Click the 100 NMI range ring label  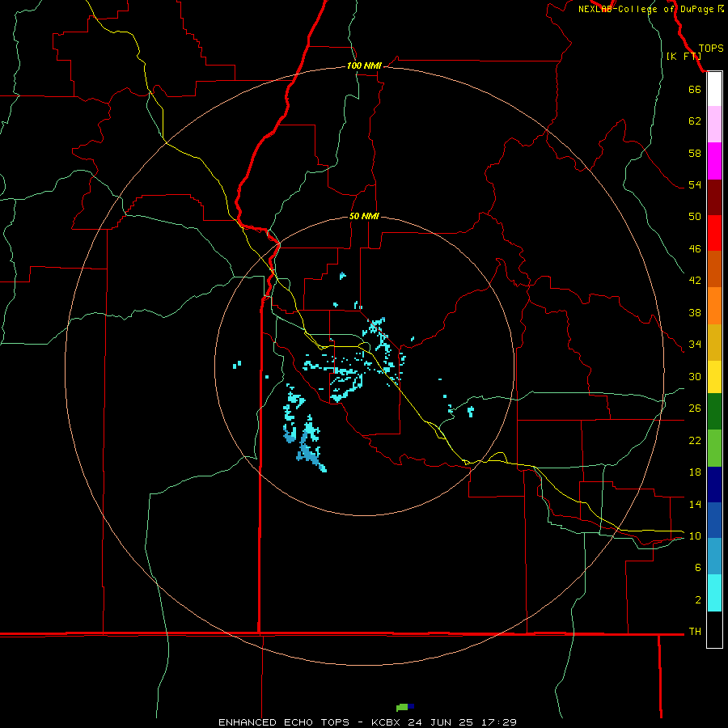(x=364, y=66)
